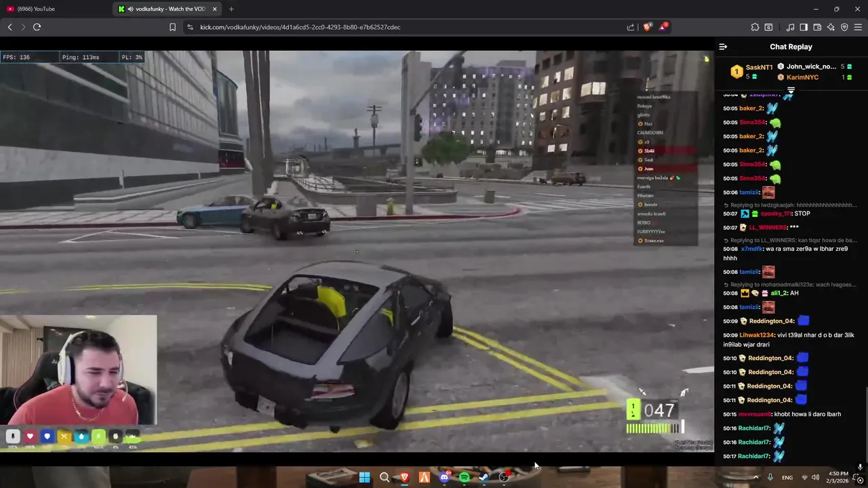868x488 pixels.
Task: Click the share page icon
Action: coord(631,27)
